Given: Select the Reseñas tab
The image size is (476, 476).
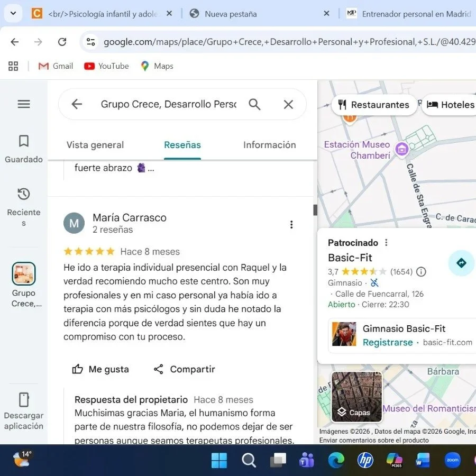Looking at the screenshot, I should tap(182, 145).
